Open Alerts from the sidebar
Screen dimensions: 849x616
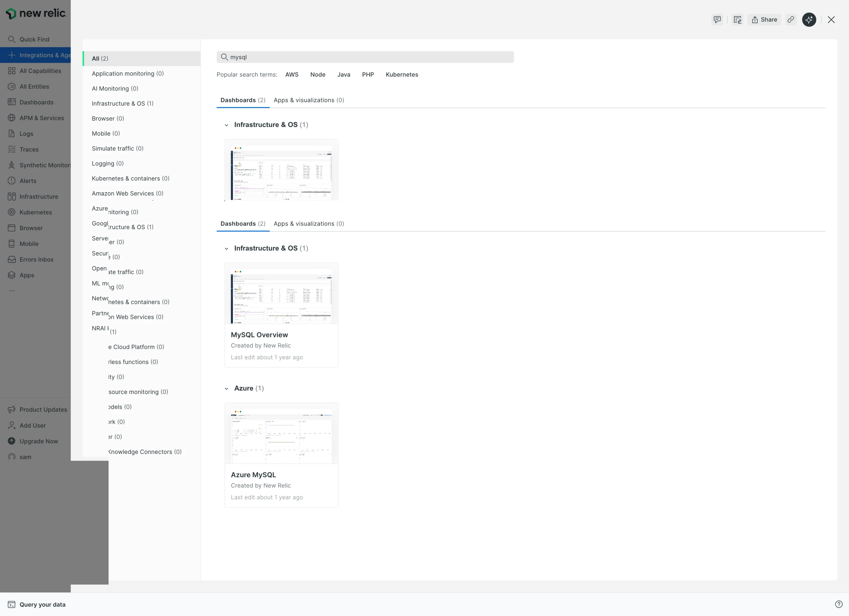[x=35, y=181]
